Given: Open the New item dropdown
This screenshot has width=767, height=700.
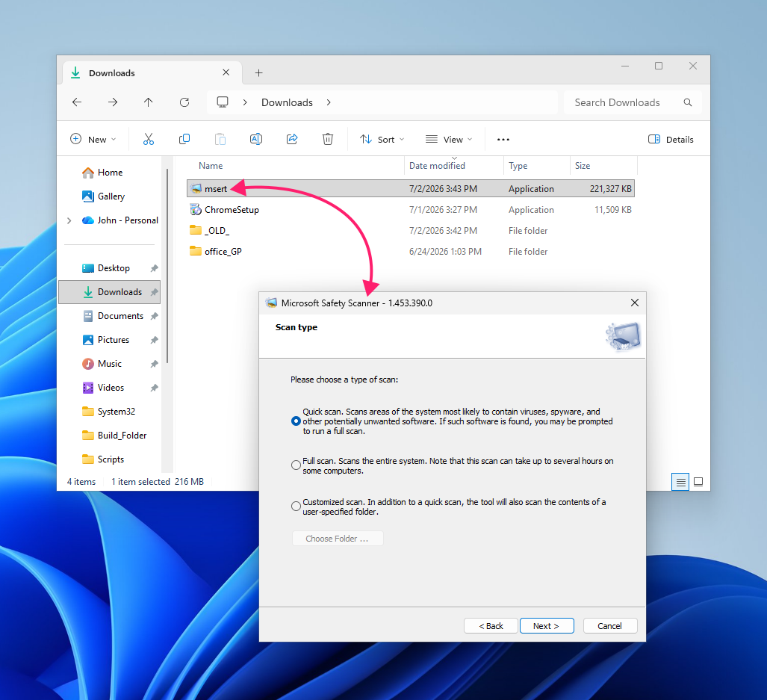Looking at the screenshot, I should pyautogui.click(x=93, y=140).
